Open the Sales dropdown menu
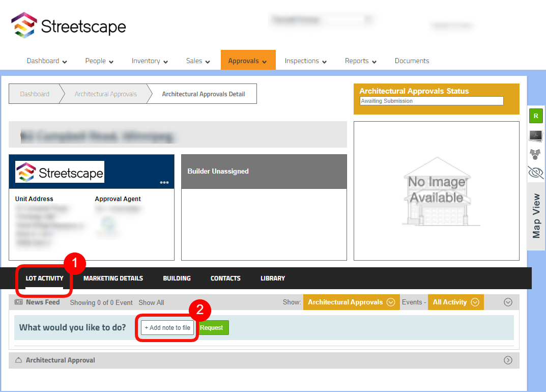The width and height of the screenshot is (546, 392). 198,61
